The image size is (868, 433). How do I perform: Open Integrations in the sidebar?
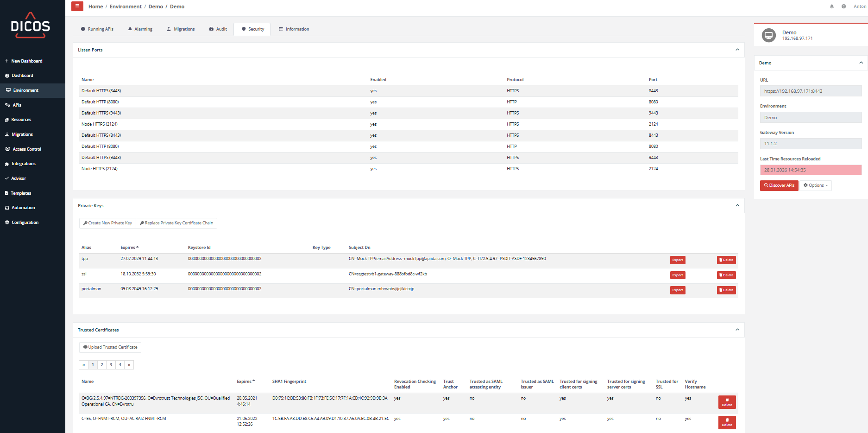point(24,164)
